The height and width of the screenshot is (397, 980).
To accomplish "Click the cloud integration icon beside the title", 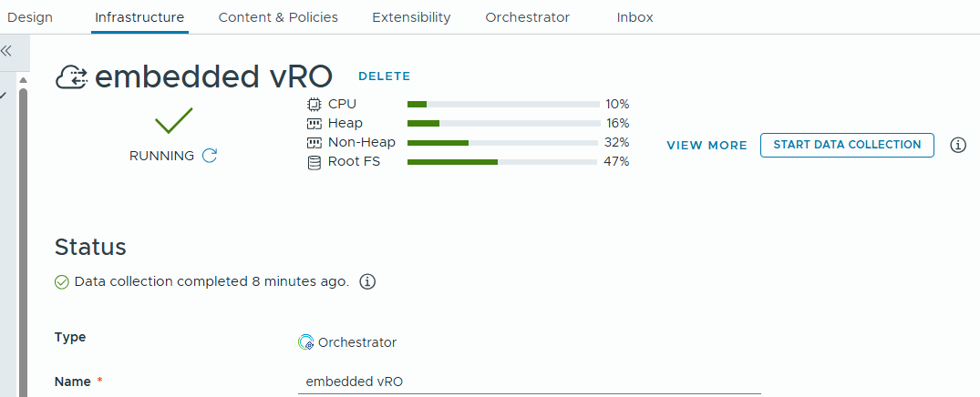I will [72, 77].
